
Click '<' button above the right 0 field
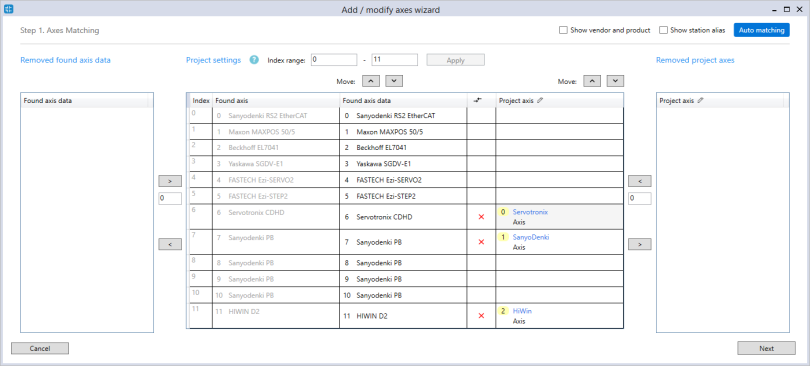coord(640,181)
